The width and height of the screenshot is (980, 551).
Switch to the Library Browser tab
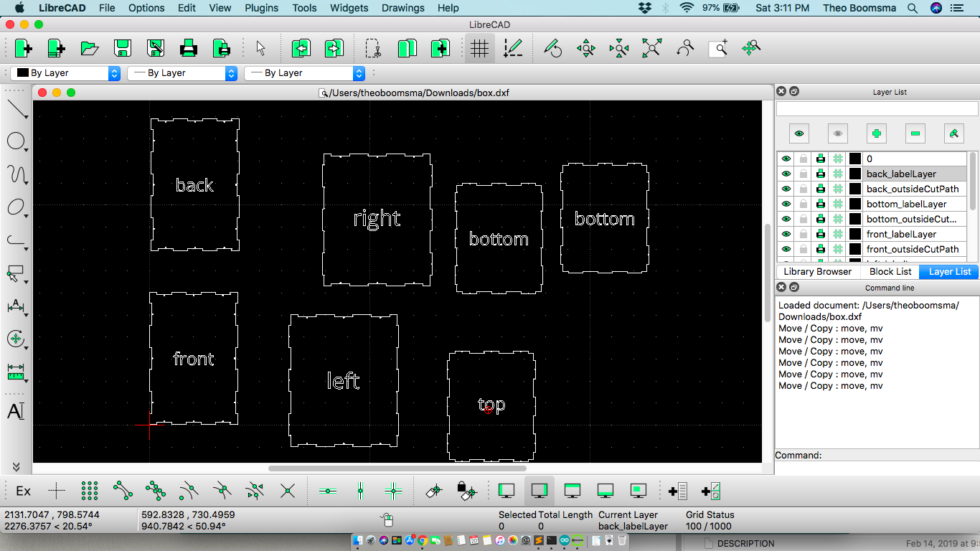point(818,272)
